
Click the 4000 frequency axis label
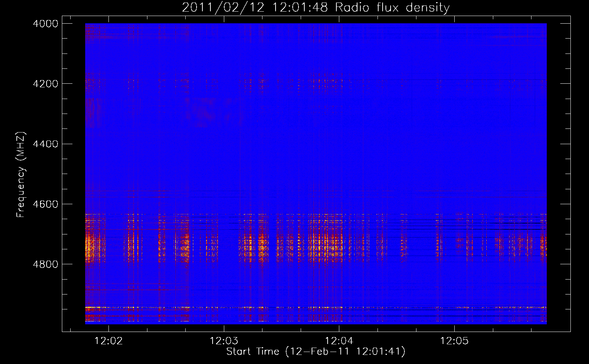[x=45, y=24]
